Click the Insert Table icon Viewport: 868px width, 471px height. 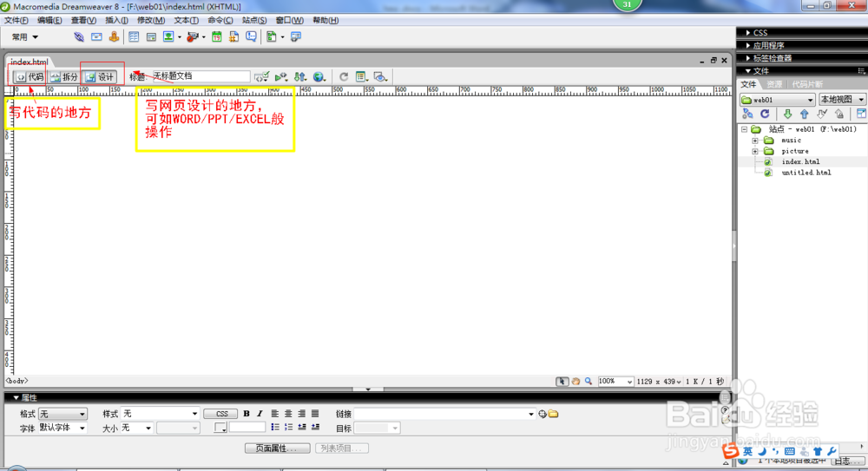[134, 37]
